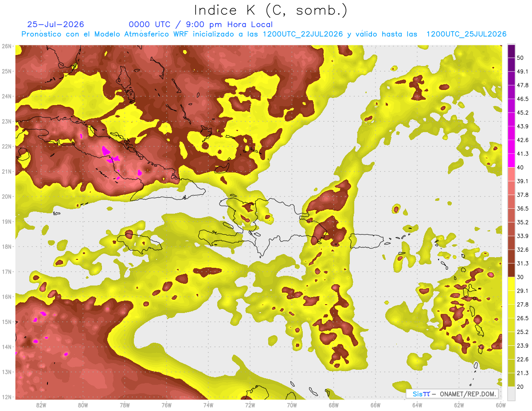Click colorbar value "25.2"
The height and width of the screenshot is (411, 532).
(523, 332)
